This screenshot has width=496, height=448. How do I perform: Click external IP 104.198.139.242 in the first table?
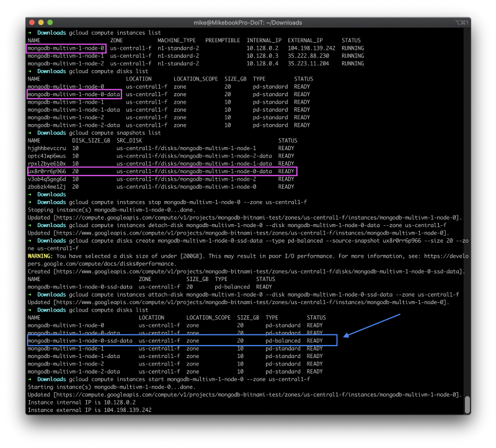point(311,48)
